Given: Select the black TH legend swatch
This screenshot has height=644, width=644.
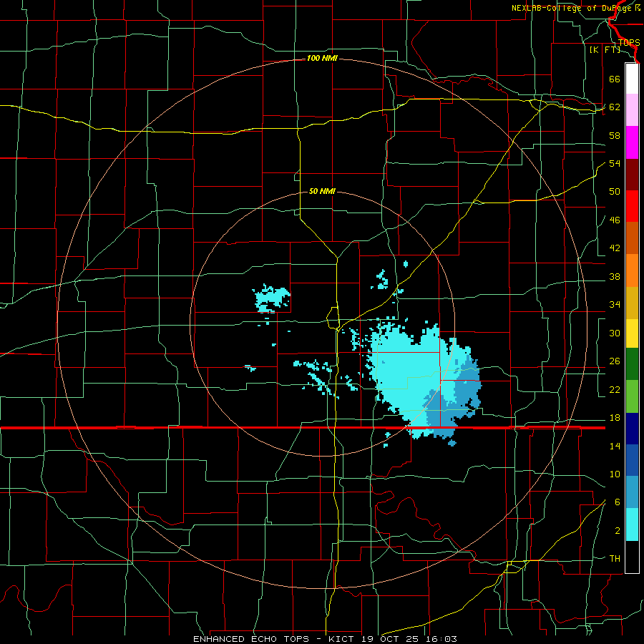Looking at the screenshot, I should [632, 557].
